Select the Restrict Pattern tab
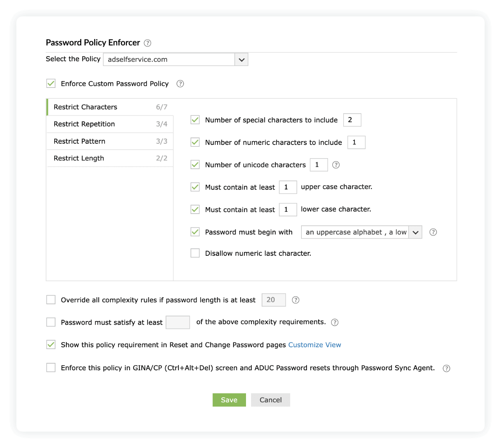This screenshot has width=501, height=448. (x=110, y=141)
